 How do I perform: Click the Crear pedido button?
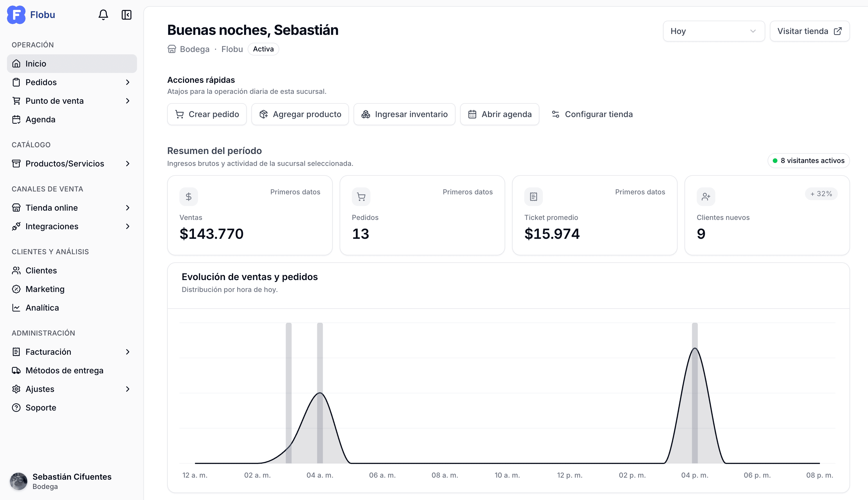[207, 114]
